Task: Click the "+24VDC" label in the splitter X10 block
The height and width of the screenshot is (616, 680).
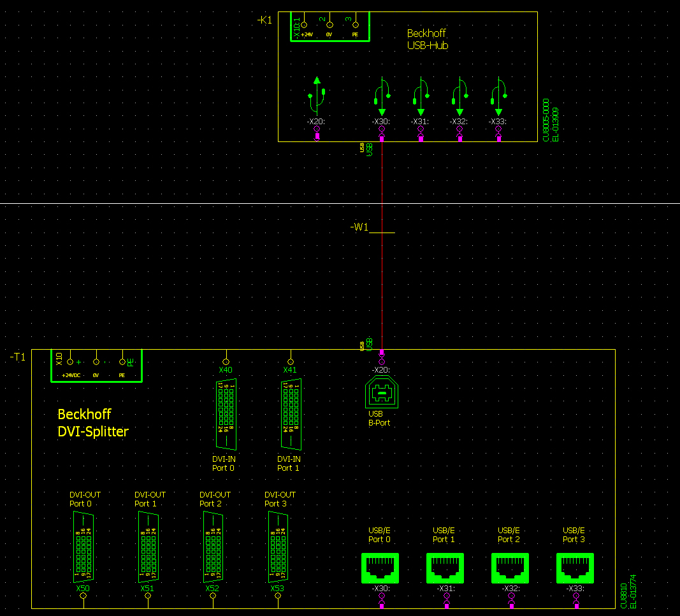Action: tap(71, 375)
